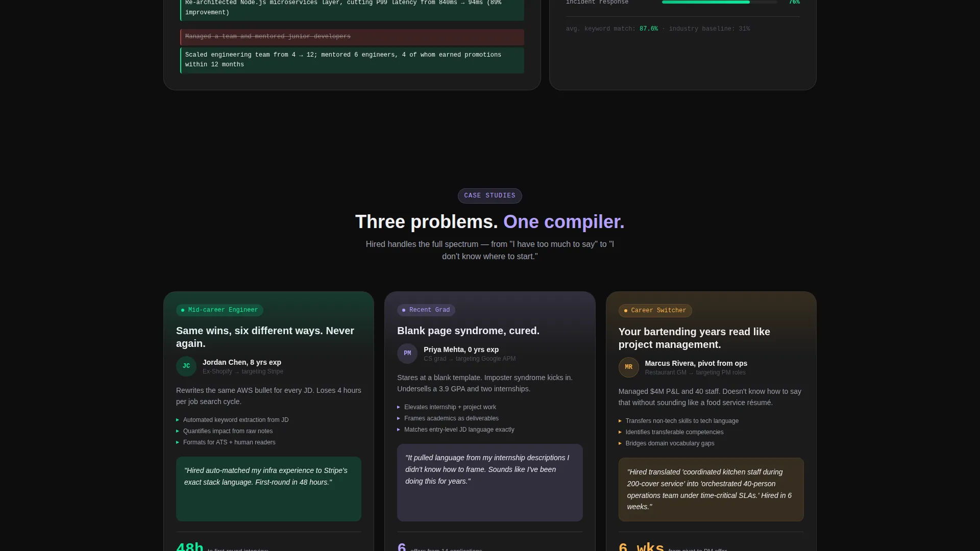Image resolution: width=980 pixels, height=551 pixels.
Task: Click 'Marcus Rivera, pivot from ops'
Action: (696, 363)
